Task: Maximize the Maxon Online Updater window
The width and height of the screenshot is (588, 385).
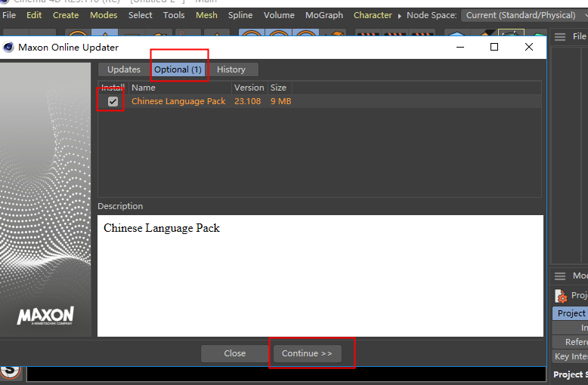Action: point(494,47)
